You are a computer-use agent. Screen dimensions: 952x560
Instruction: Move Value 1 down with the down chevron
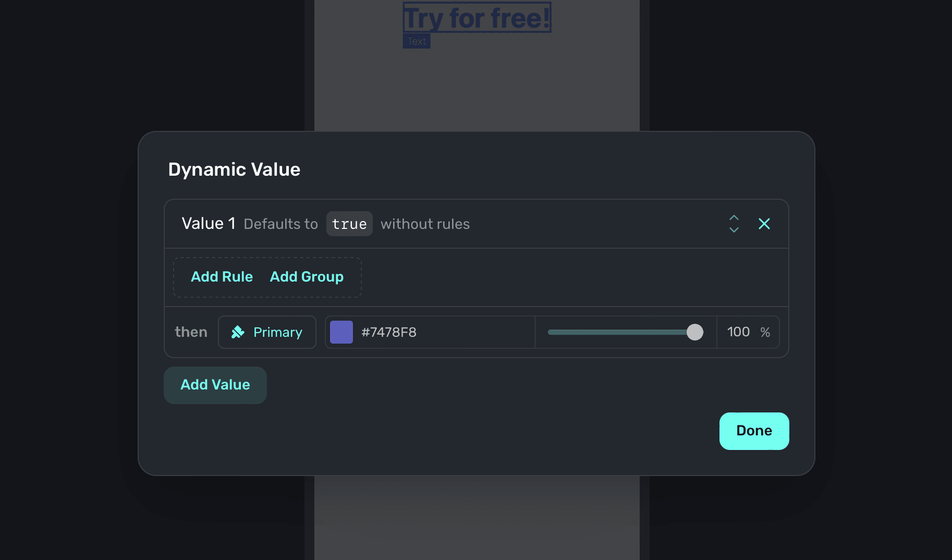click(734, 230)
